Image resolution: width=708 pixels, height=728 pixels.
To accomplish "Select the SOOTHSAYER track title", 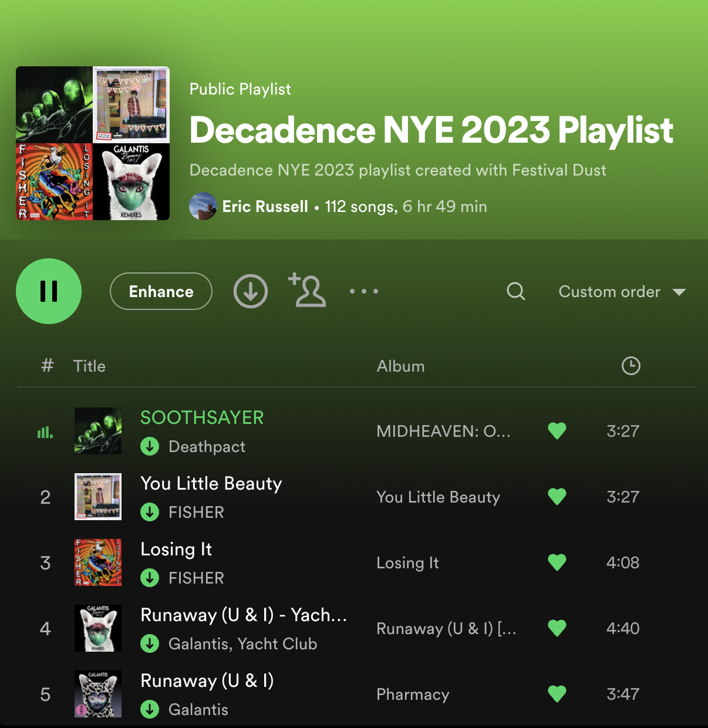I will (202, 417).
